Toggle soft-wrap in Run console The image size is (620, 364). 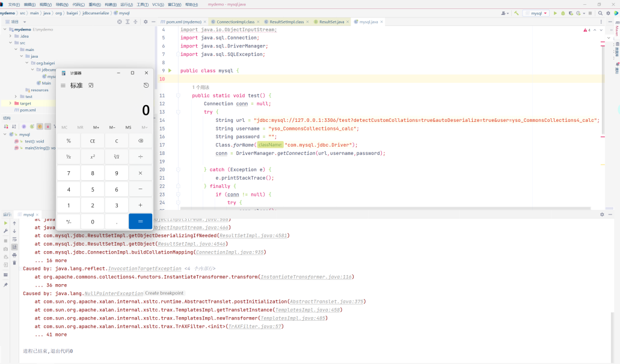[14, 239]
